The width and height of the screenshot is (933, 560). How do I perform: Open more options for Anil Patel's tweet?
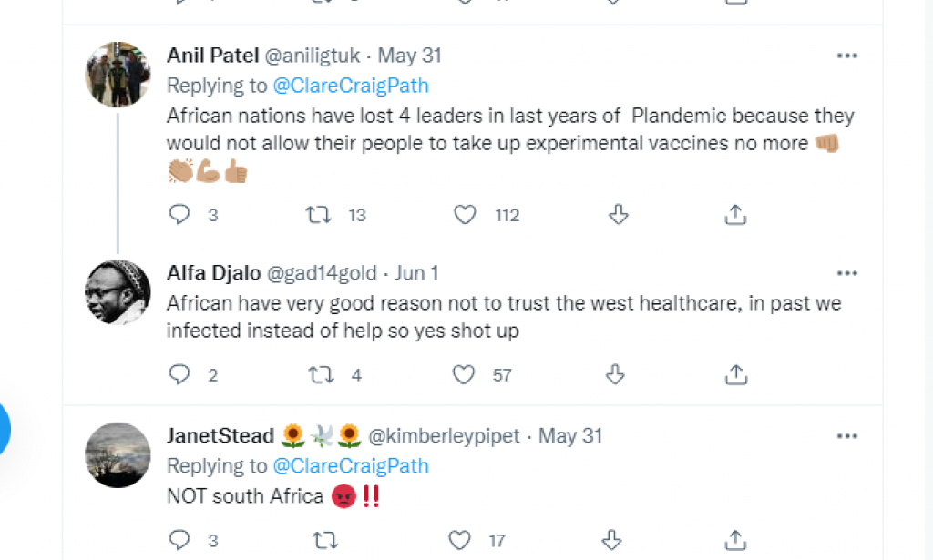847,55
